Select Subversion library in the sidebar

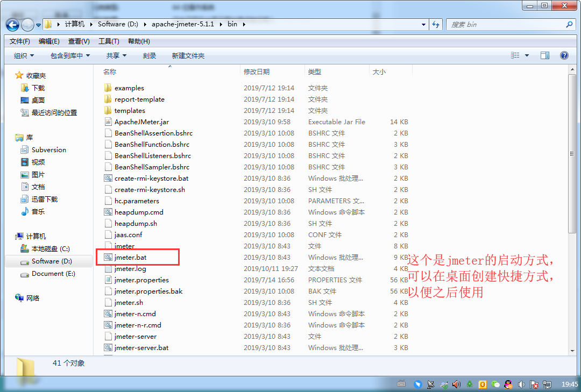48,149
